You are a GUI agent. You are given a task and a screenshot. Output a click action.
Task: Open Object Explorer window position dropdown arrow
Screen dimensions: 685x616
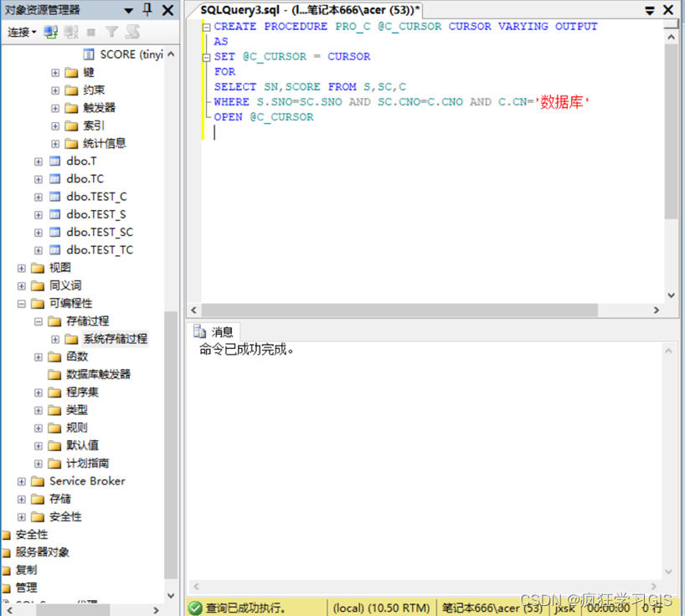pos(128,11)
